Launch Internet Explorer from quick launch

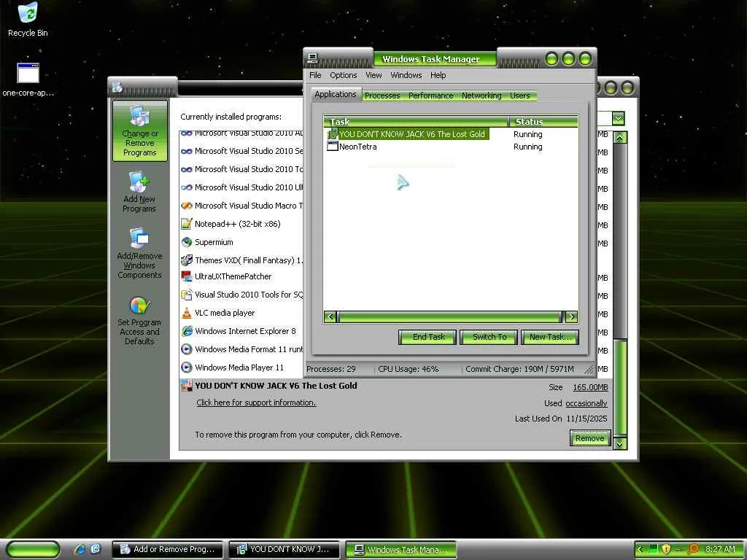80,549
